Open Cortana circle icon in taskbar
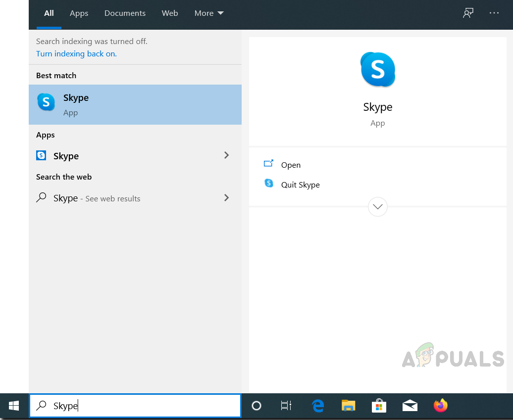The image size is (513, 420). pyautogui.click(x=256, y=406)
